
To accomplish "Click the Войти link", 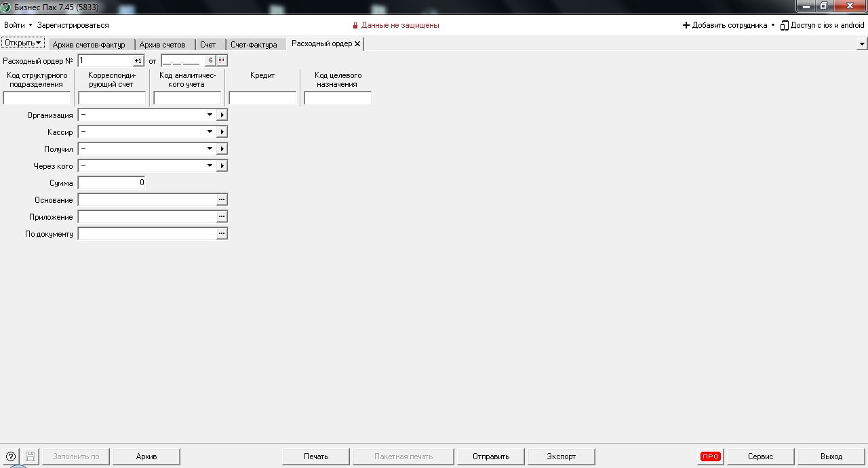I will (14, 25).
